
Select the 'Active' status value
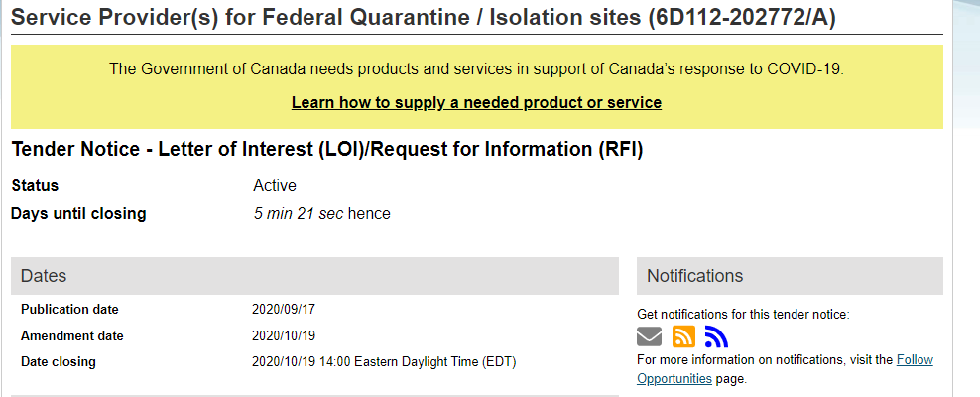click(x=275, y=186)
